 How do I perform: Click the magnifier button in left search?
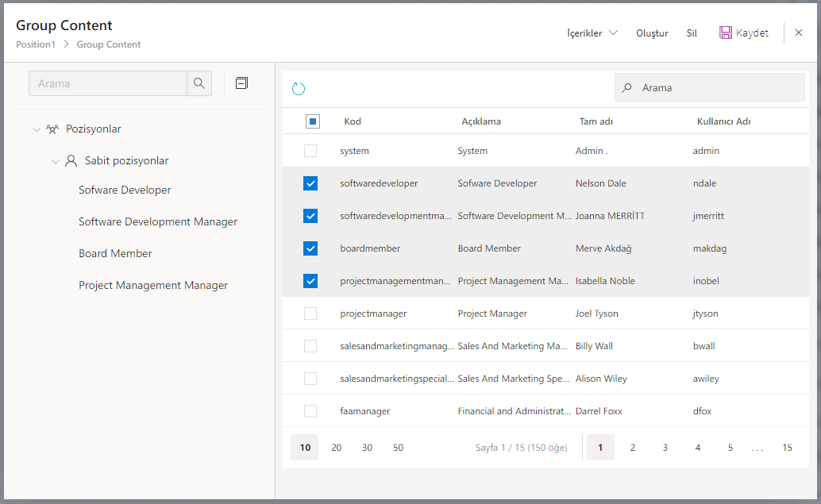pyautogui.click(x=199, y=83)
